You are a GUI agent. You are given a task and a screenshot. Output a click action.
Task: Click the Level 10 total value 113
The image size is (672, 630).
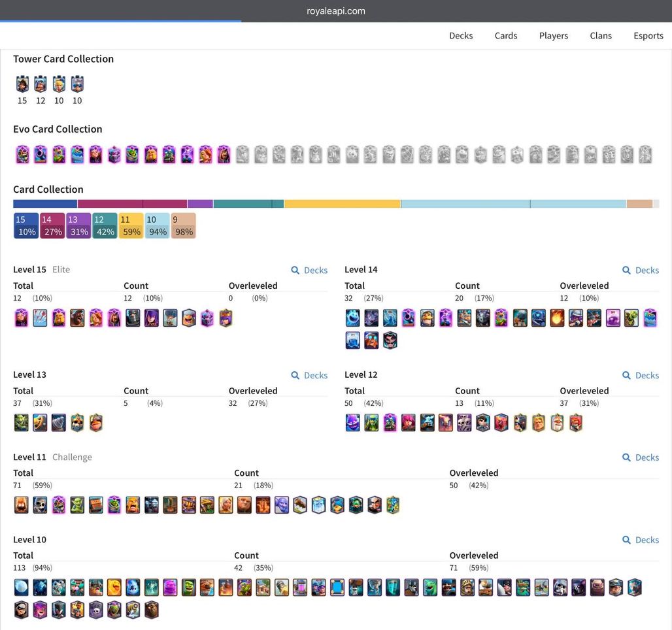(x=20, y=567)
